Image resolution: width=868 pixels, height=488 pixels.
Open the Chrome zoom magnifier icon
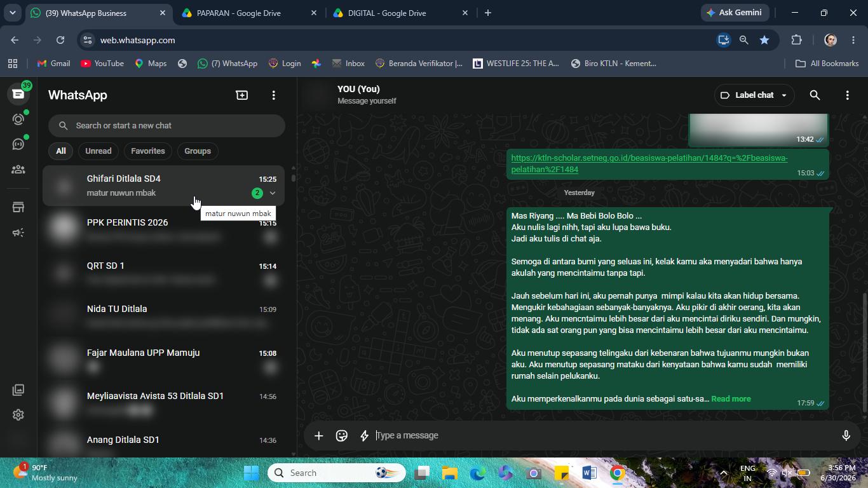pos(743,40)
